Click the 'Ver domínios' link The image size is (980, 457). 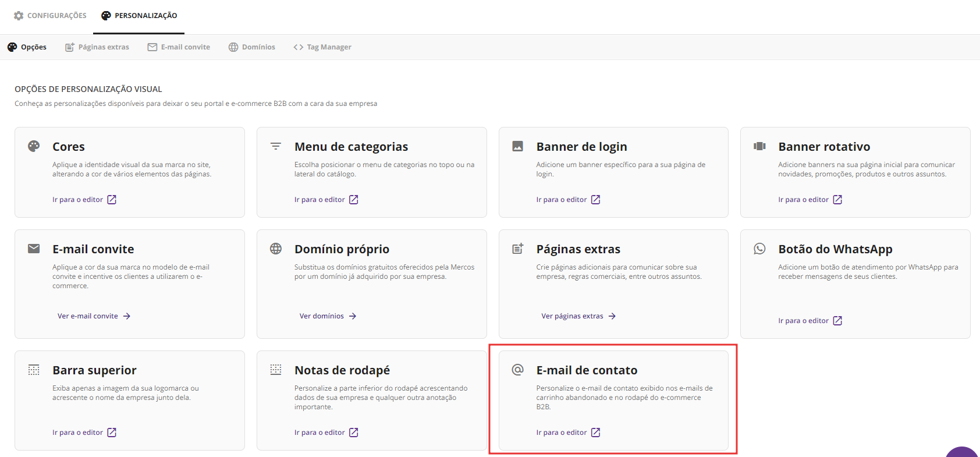click(x=328, y=316)
